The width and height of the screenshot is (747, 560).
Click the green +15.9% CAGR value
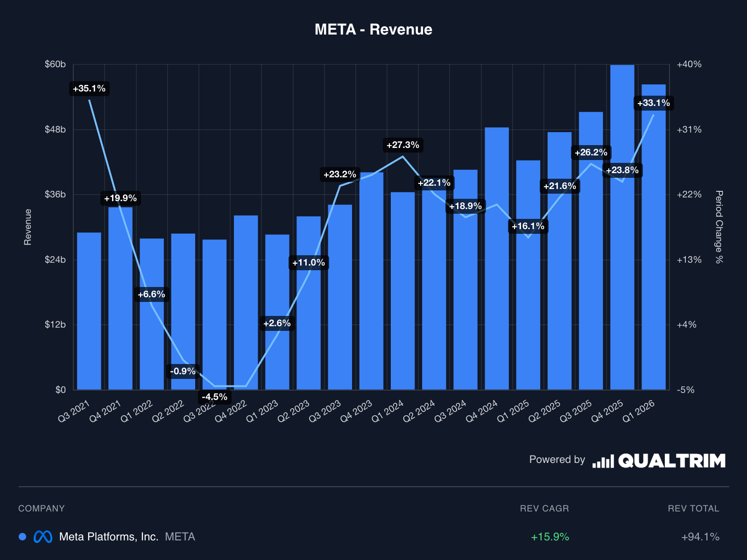550,537
